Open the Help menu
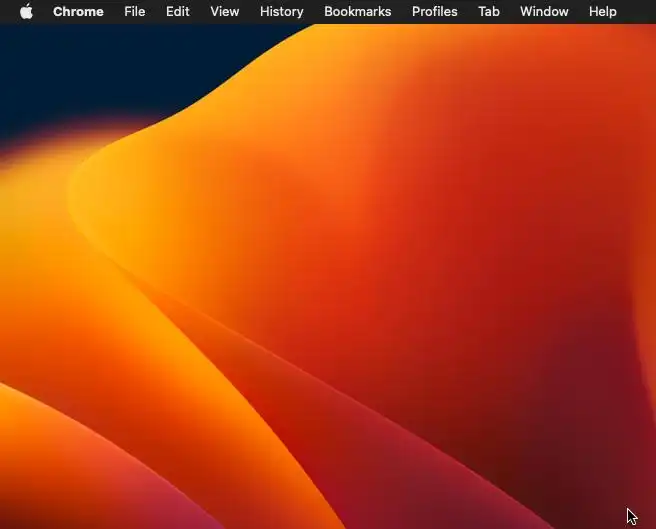Viewport: 656px width, 529px height. click(603, 11)
